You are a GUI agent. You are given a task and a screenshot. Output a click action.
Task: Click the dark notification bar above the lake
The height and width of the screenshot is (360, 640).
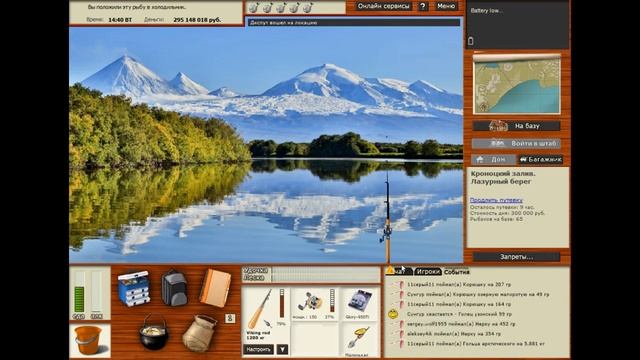354,22
